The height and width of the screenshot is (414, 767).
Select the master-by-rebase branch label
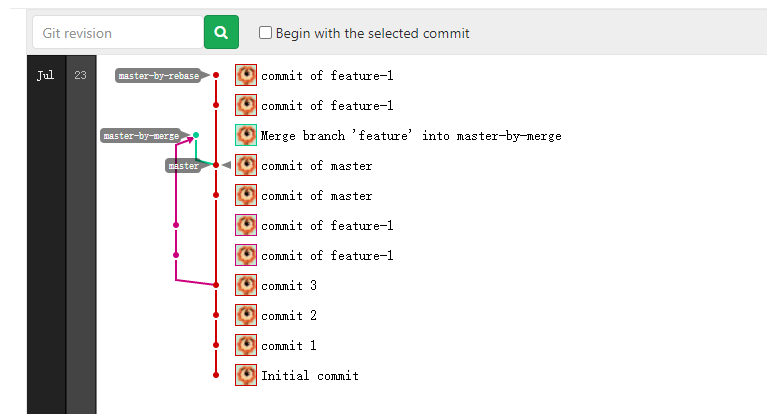[158, 75]
